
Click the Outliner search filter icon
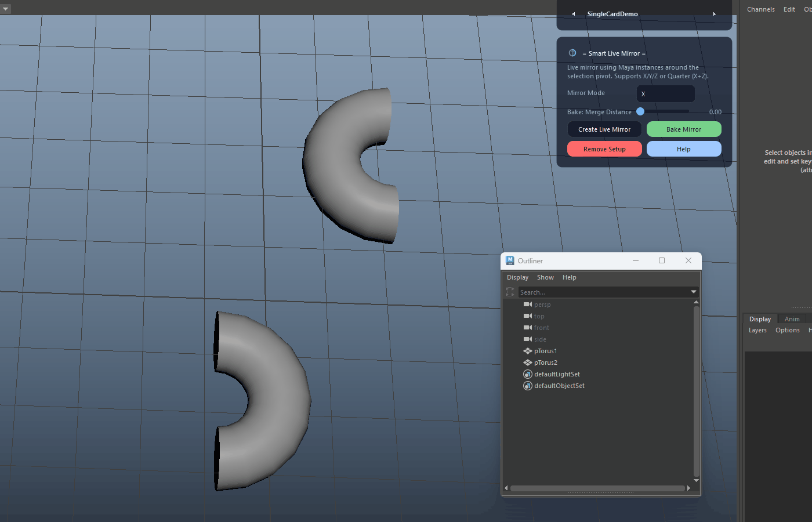(x=510, y=292)
